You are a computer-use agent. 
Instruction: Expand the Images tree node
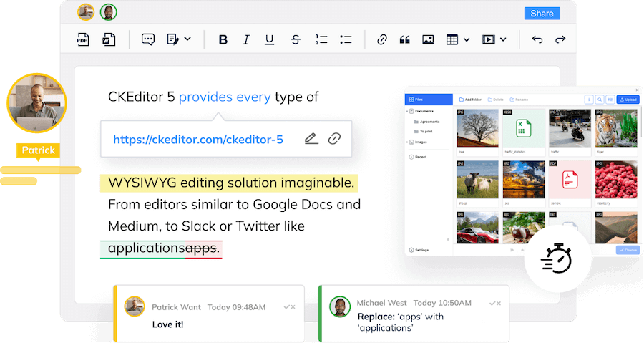pyautogui.click(x=407, y=142)
